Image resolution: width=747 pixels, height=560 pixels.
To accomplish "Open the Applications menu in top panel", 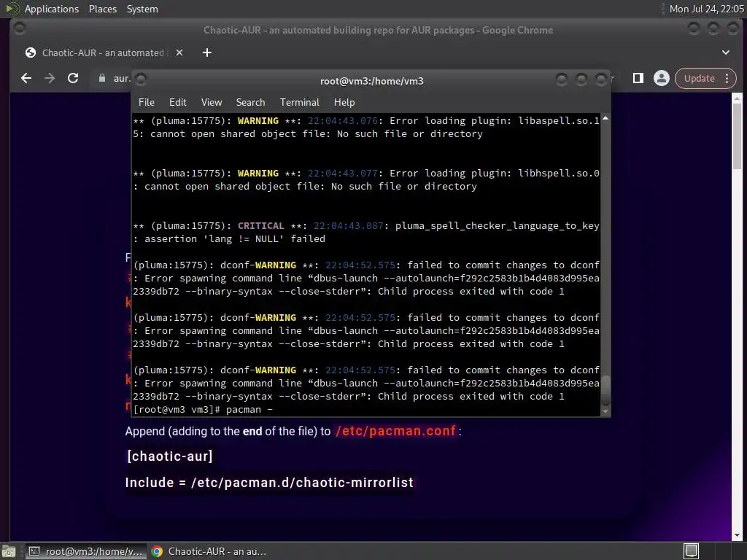I will click(x=52, y=9).
